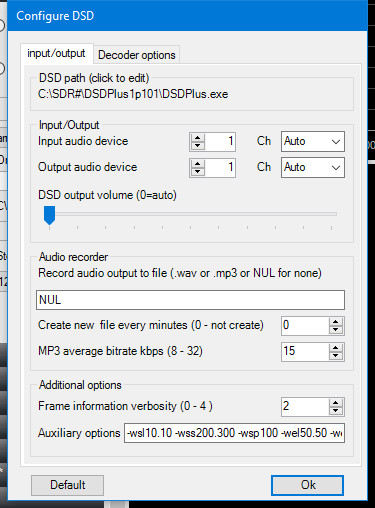Click the MP3 average bitrate value field
Image resolution: width=375 pixels, height=508 pixels.
(x=305, y=352)
